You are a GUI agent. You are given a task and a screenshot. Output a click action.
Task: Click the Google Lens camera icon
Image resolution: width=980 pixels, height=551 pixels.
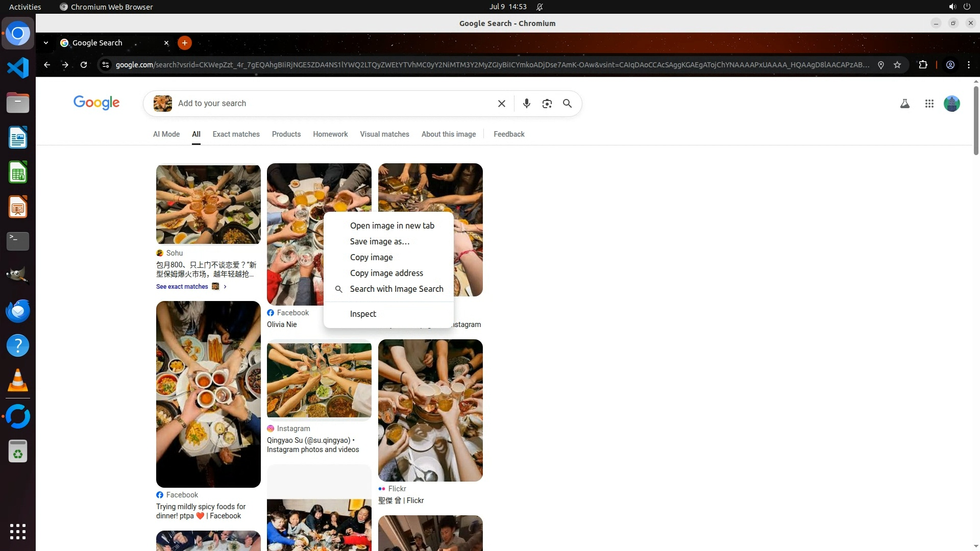coord(547,104)
